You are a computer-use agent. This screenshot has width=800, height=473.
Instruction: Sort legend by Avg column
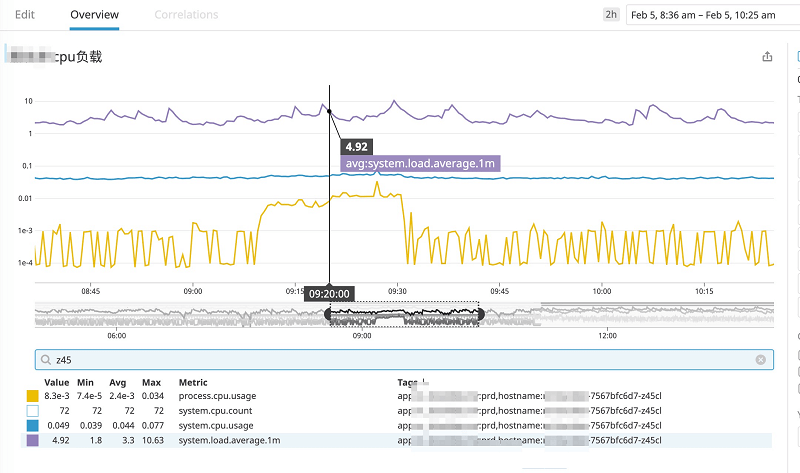pyautogui.click(x=119, y=382)
